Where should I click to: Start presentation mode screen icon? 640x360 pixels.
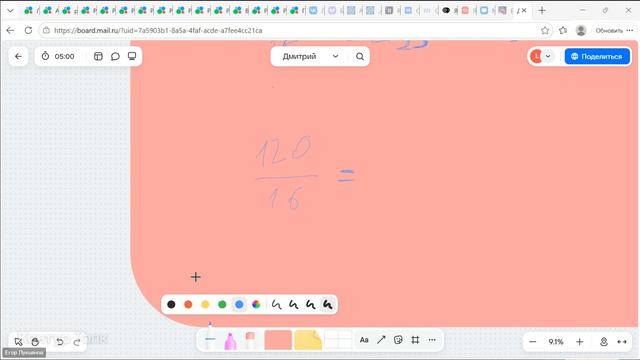[132, 56]
